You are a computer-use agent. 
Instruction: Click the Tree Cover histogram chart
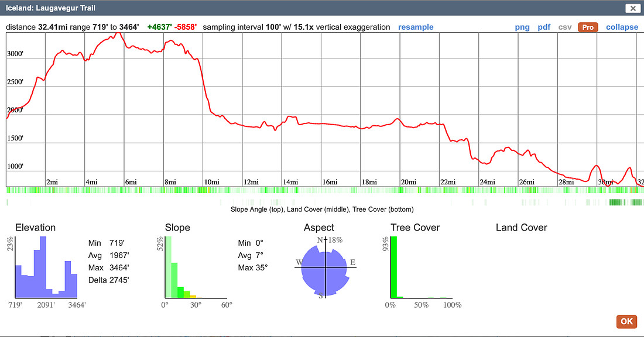pyautogui.click(x=421, y=267)
